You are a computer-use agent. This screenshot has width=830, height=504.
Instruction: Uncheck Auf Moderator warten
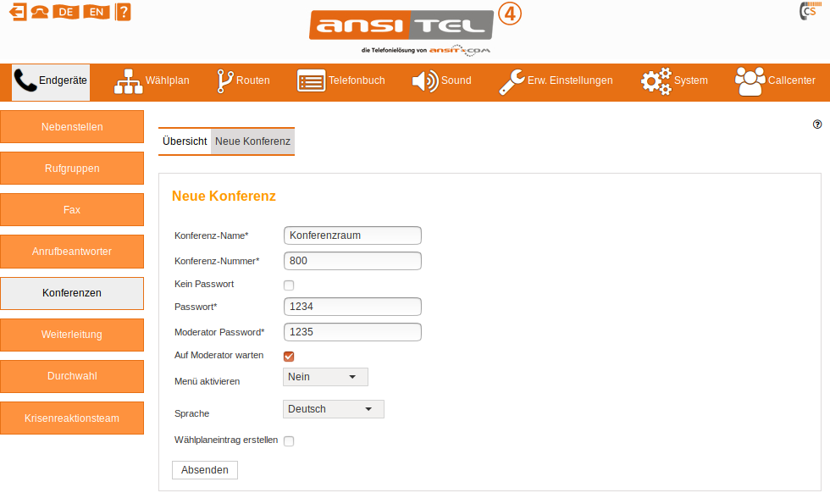[x=289, y=357]
